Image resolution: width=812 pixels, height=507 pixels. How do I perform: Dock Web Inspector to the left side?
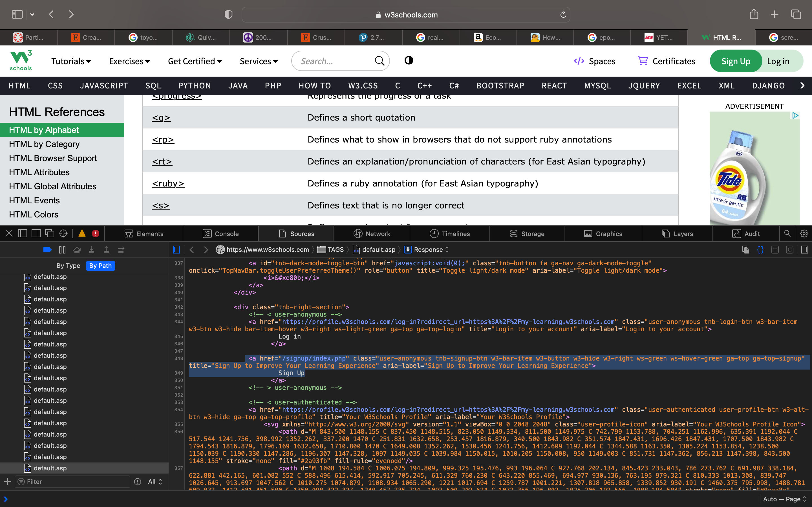23,234
